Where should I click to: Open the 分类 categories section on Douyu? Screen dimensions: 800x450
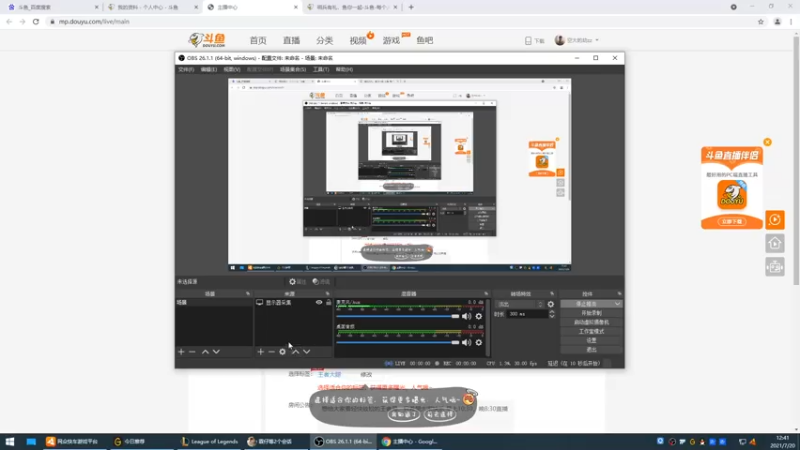324,40
